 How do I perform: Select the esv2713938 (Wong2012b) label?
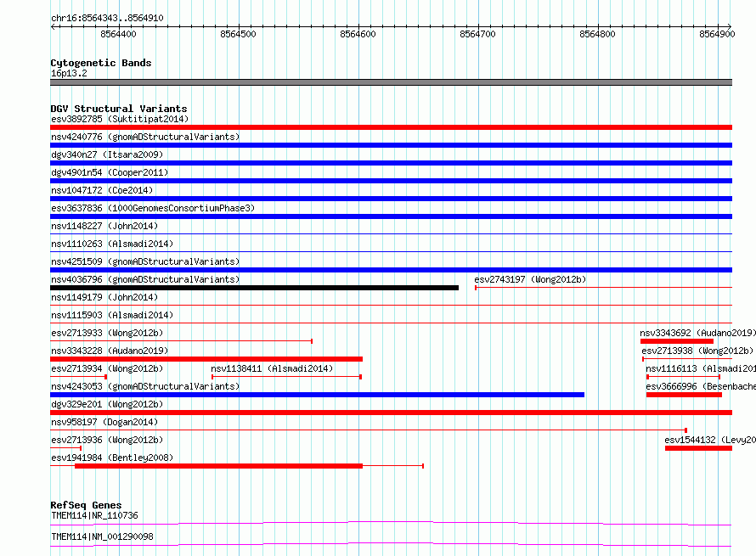[x=697, y=351]
